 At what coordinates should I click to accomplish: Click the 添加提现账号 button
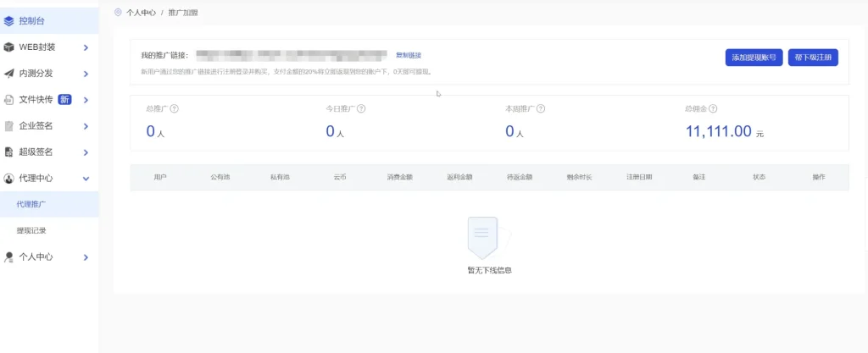[x=754, y=58]
